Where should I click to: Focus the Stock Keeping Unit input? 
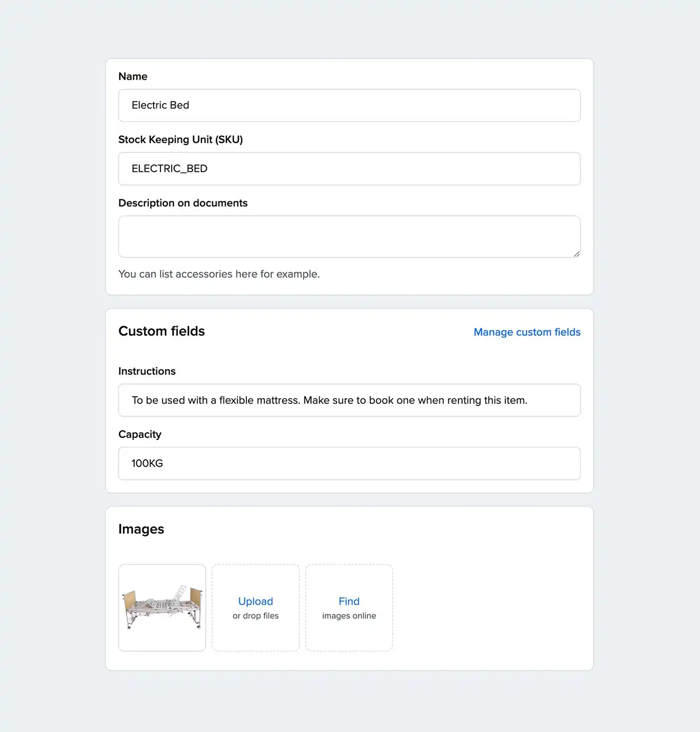[x=349, y=169]
